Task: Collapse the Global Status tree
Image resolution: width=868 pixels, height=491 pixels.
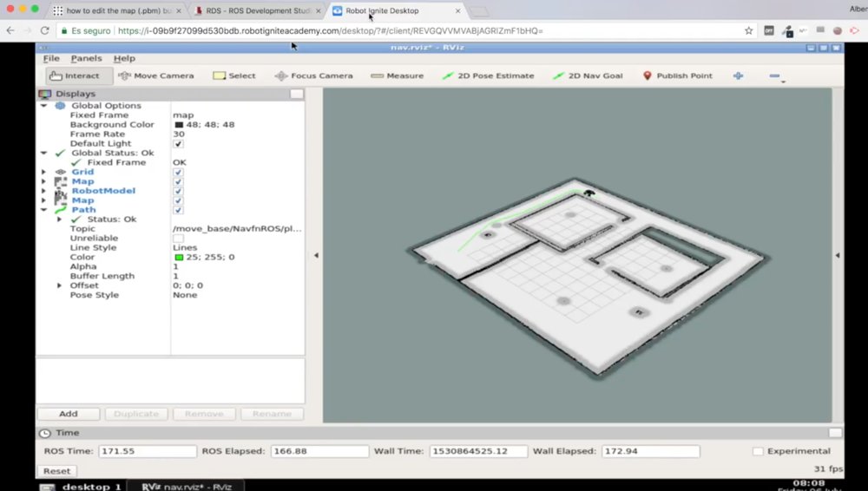Action: [43, 154]
